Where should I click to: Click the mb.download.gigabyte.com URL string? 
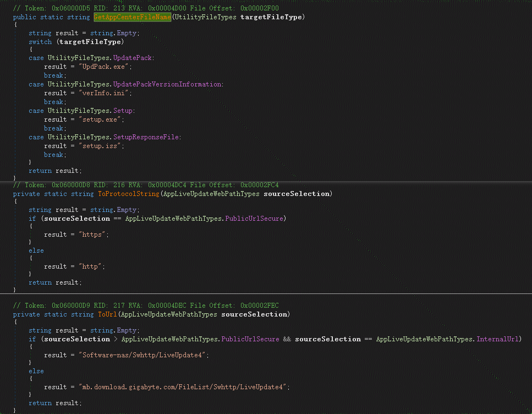tap(183, 387)
